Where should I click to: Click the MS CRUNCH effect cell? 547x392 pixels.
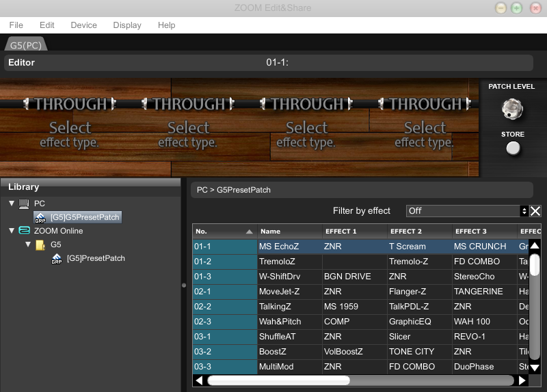[484, 247]
